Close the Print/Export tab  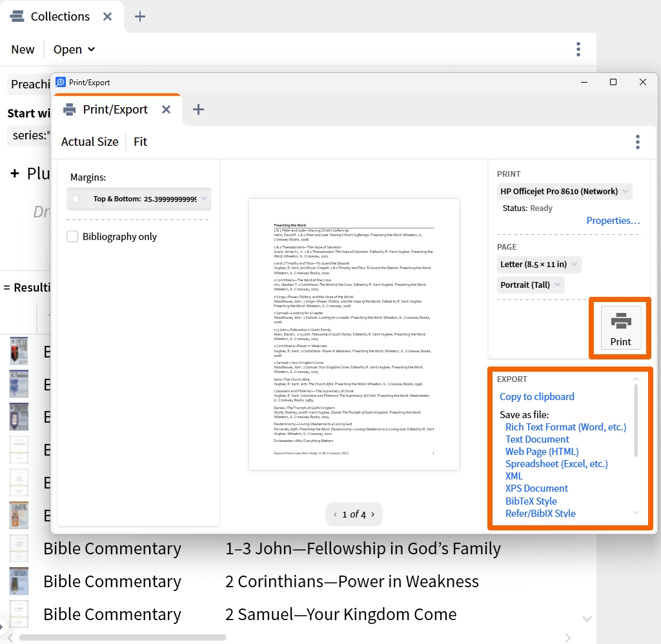pos(166,110)
